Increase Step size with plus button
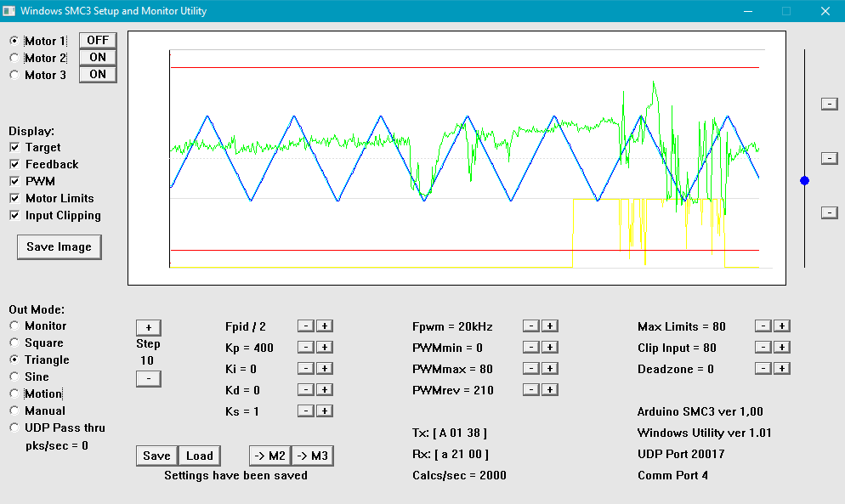The width and height of the screenshot is (845, 504). click(148, 327)
